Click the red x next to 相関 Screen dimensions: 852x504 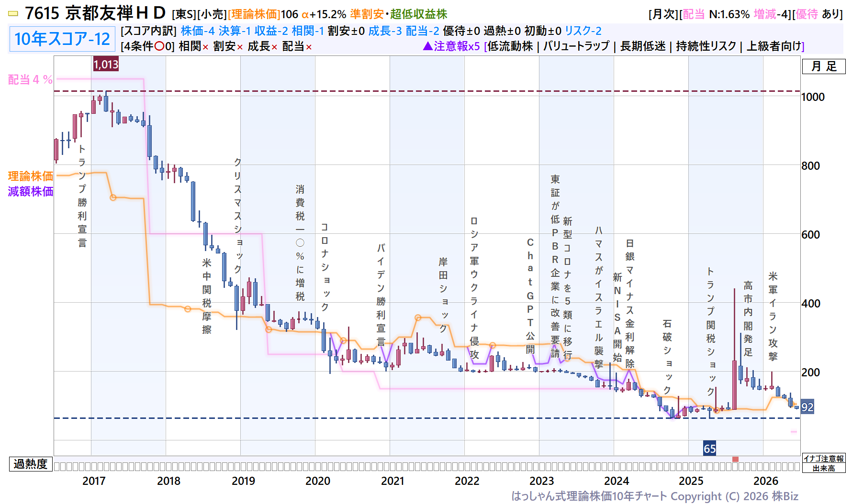coord(205,47)
